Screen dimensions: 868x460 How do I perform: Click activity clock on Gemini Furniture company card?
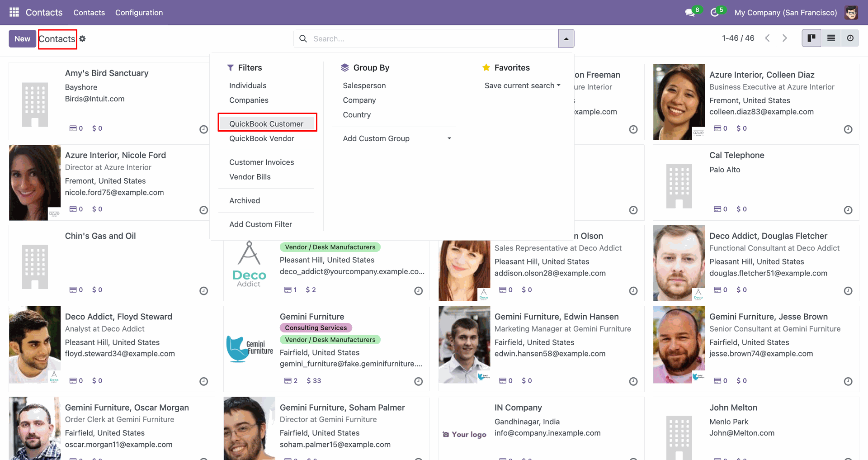419,382
